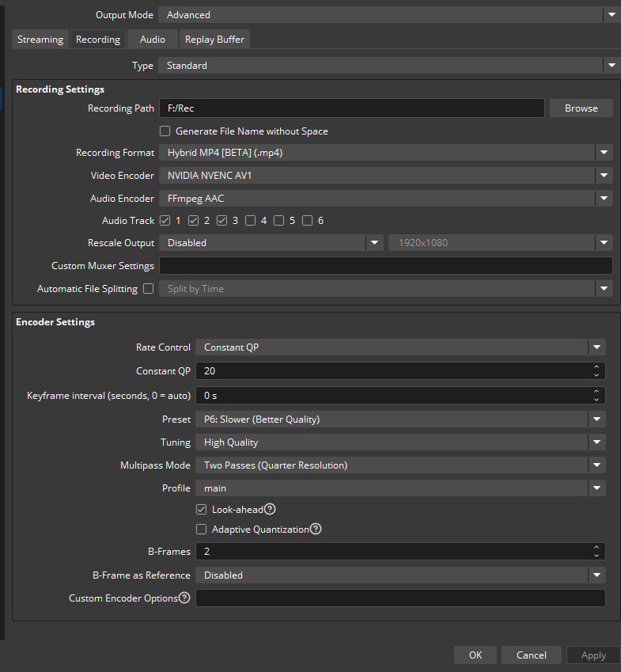621x672 pixels.
Task: Open Type dropdown set to Standard
Action: coord(389,66)
